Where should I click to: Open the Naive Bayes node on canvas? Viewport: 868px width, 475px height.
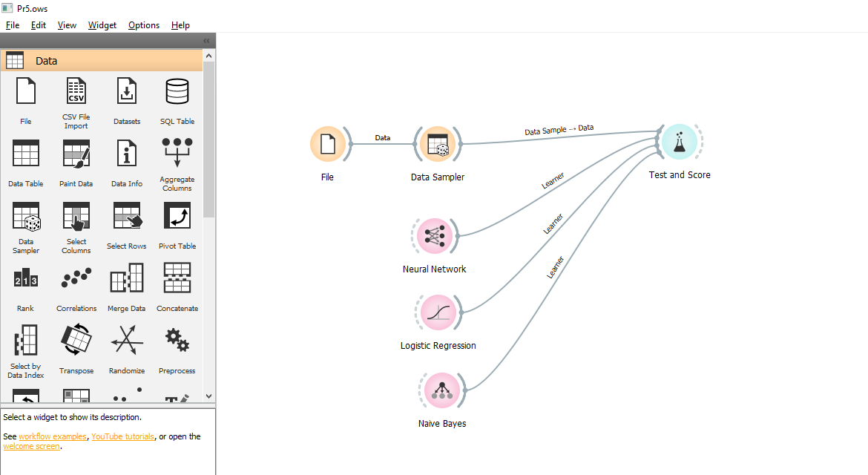441,390
